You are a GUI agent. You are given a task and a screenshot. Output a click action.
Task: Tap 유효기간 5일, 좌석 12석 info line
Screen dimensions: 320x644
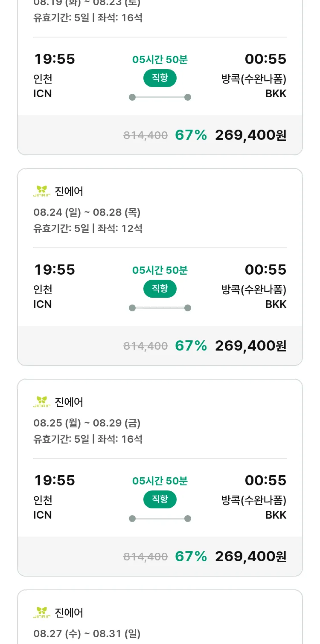coord(88,228)
